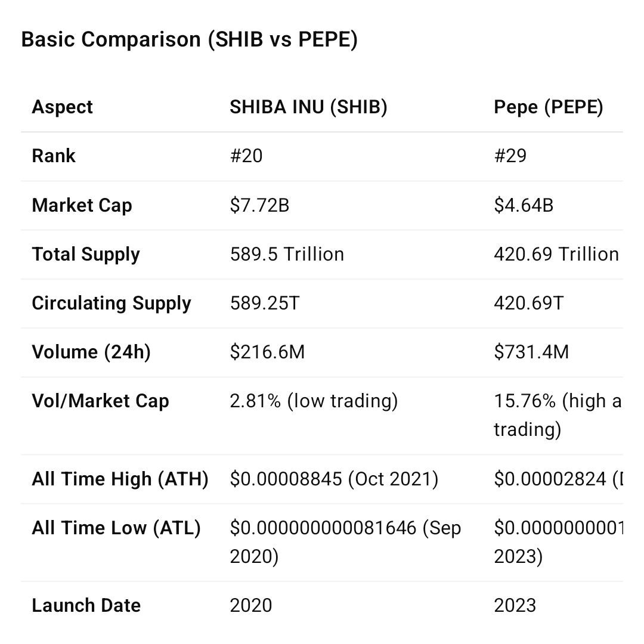Viewport: 644px width, 644px height.
Task: Click the 420.69 Trillion supply cell
Action: click(x=556, y=255)
